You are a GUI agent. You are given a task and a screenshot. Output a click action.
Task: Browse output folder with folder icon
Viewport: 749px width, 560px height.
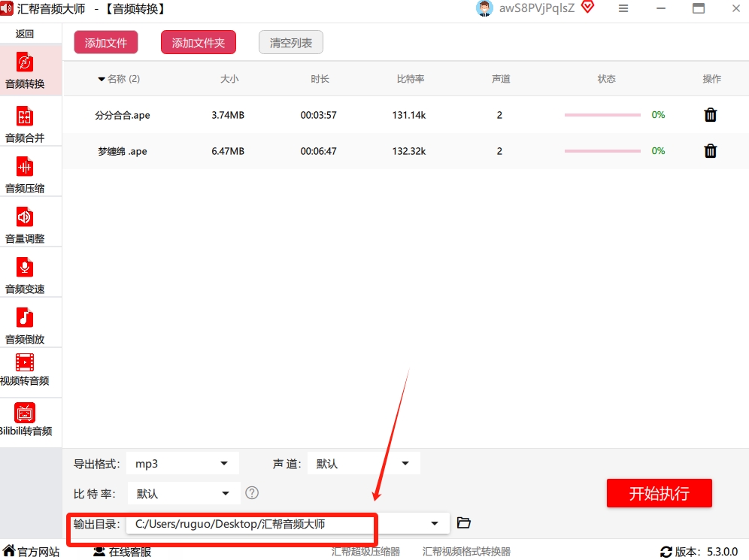(463, 522)
